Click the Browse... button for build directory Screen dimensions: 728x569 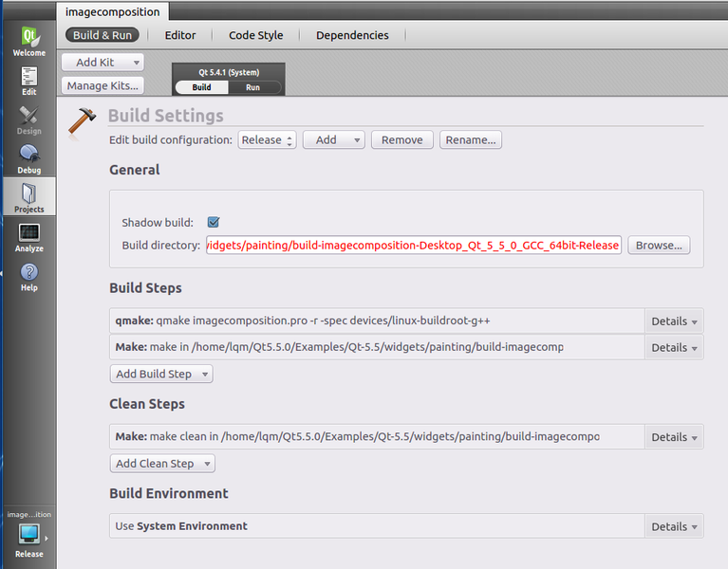click(659, 246)
